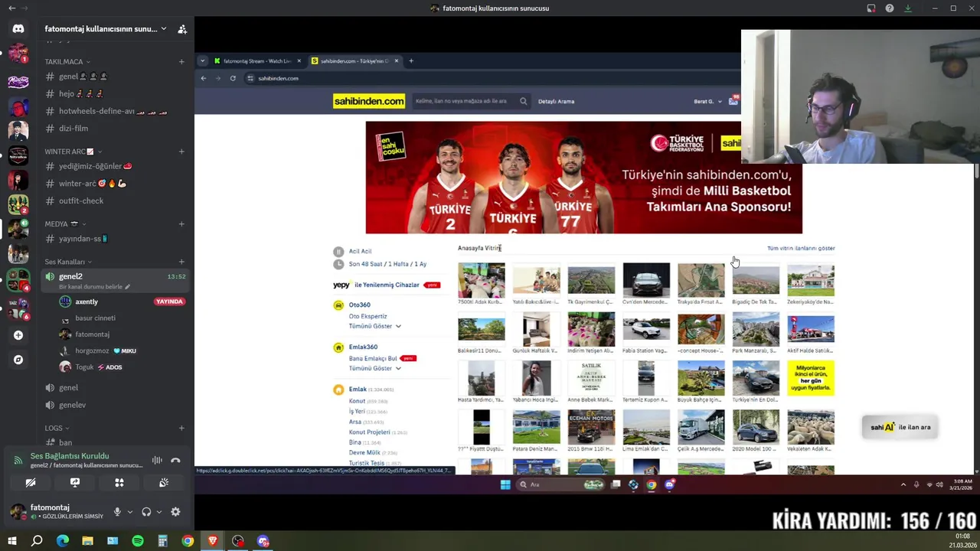Screen dimensions: 980x551
Task: Collapse the Ses Kanalları category
Action: (69, 262)
